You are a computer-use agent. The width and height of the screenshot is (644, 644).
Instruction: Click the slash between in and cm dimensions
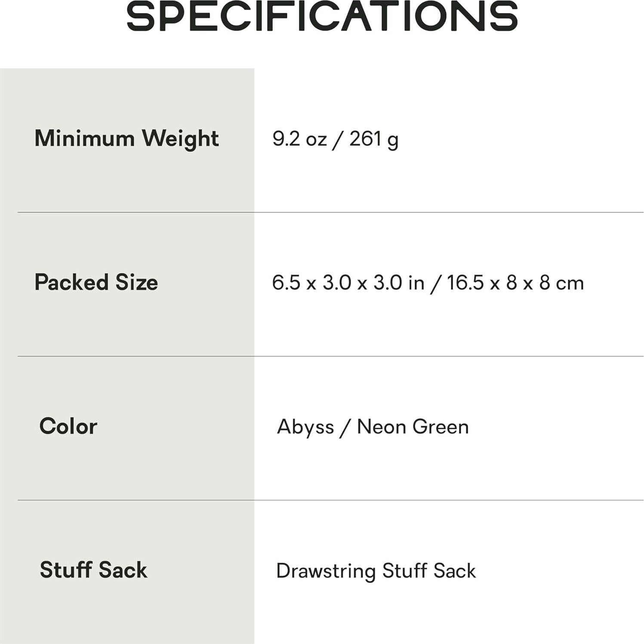(435, 283)
